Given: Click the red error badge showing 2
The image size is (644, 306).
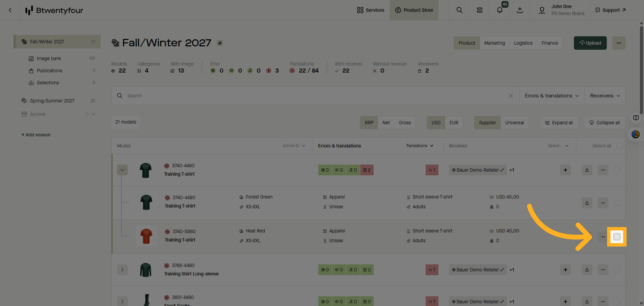Looking at the screenshot, I should pyautogui.click(x=367, y=170).
